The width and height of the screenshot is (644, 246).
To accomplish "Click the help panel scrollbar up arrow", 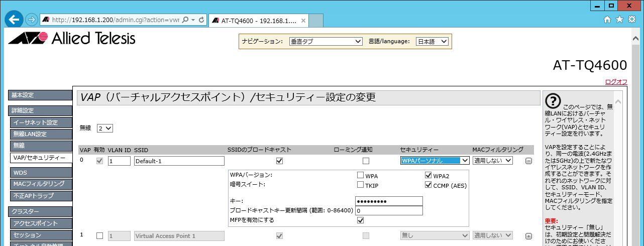I will coord(617,102).
